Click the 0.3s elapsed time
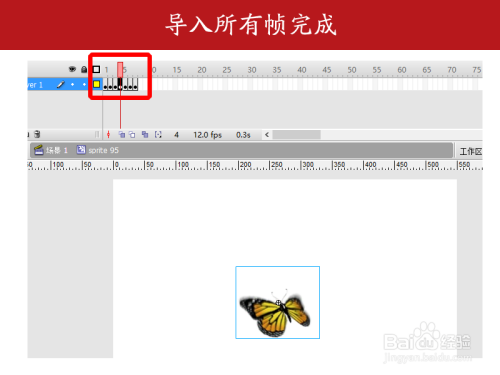The width and height of the screenshot is (500, 375). (243, 135)
